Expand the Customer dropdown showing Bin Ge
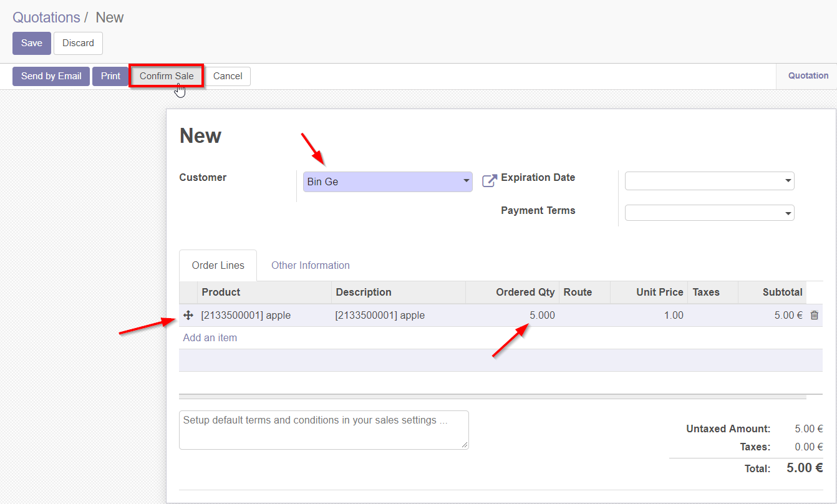The image size is (837, 504). point(387,182)
